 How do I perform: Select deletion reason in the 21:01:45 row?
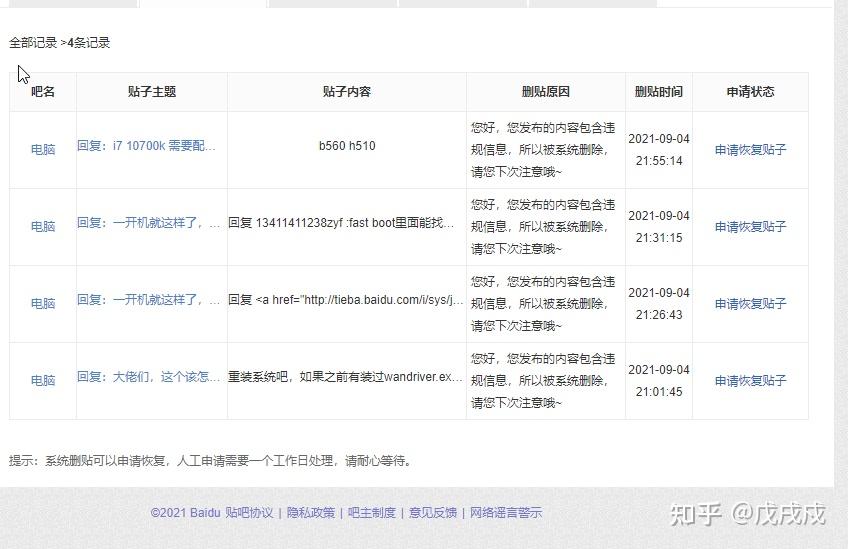[x=543, y=381]
